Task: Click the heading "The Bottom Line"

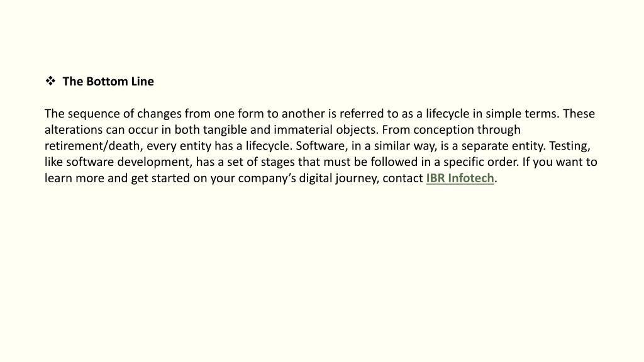Action: [x=108, y=81]
